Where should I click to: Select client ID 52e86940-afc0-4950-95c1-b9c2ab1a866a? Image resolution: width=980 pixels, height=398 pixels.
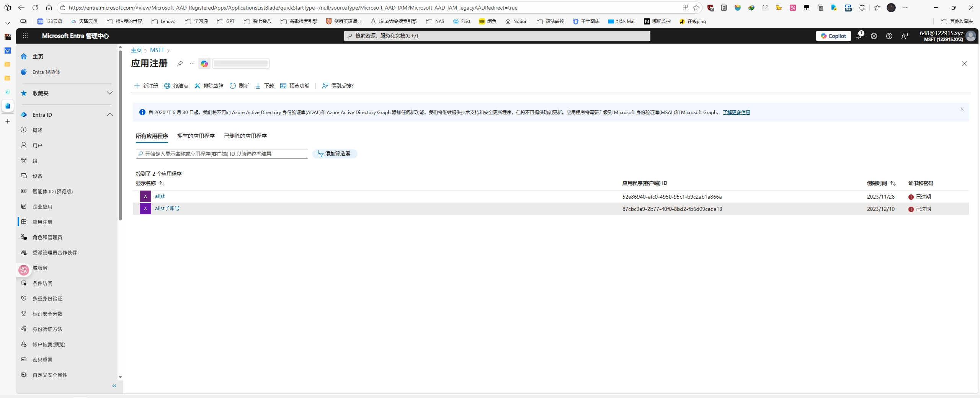point(672,197)
